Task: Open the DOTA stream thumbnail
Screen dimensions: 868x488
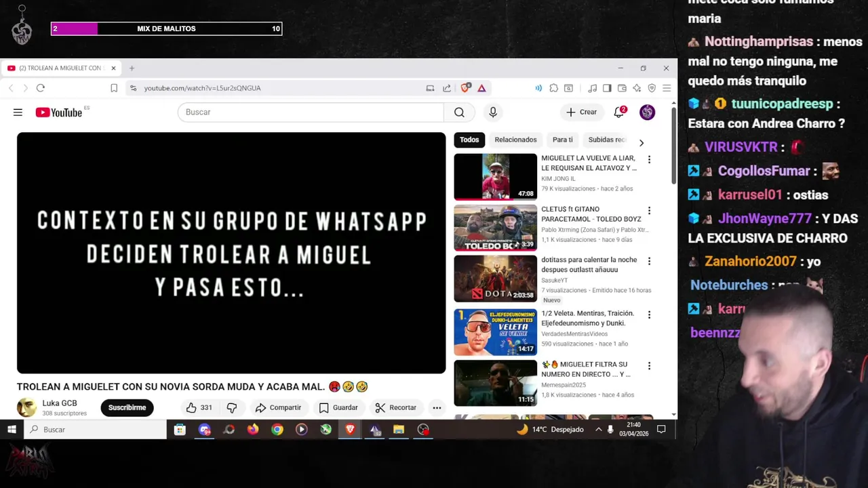Action: 495,279
